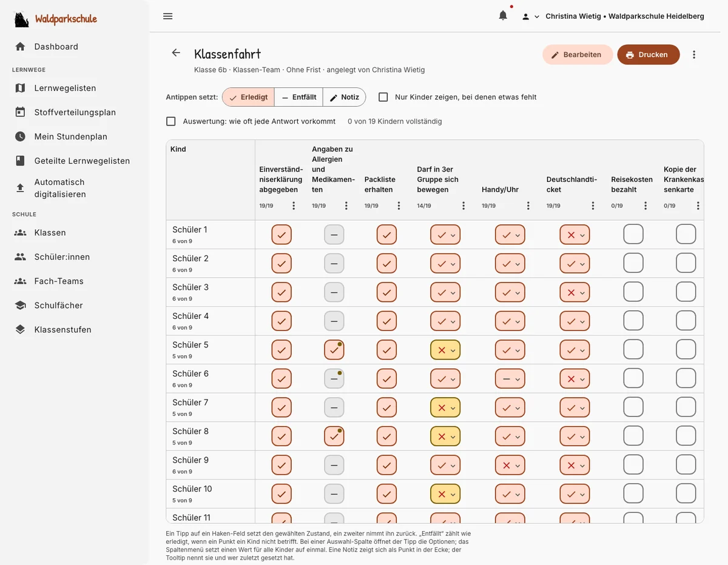Open column menu for Reisekosten bezahlt

click(x=645, y=206)
